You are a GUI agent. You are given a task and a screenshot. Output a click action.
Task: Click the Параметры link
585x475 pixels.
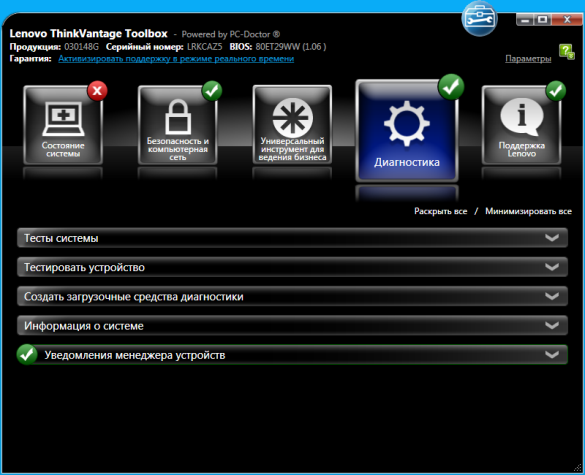click(528, 59)
